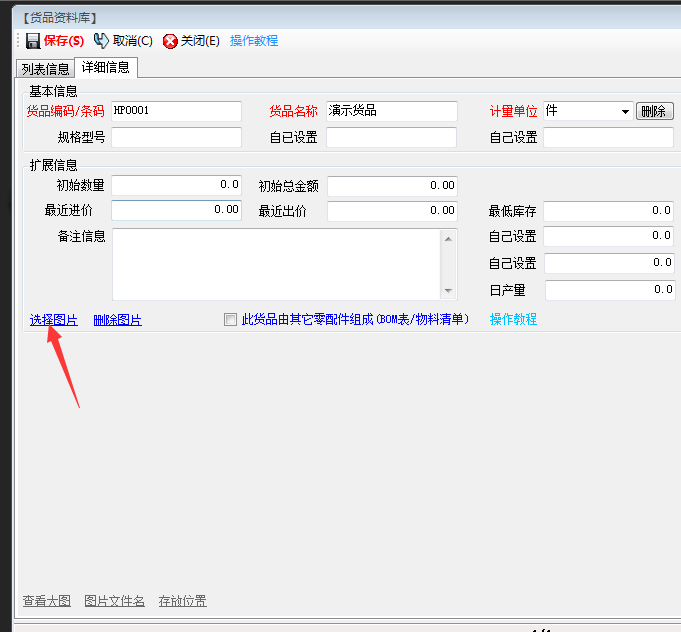The image size is (681, 632).
Task: Click the 存放位置 link
Action: point(182,601)
